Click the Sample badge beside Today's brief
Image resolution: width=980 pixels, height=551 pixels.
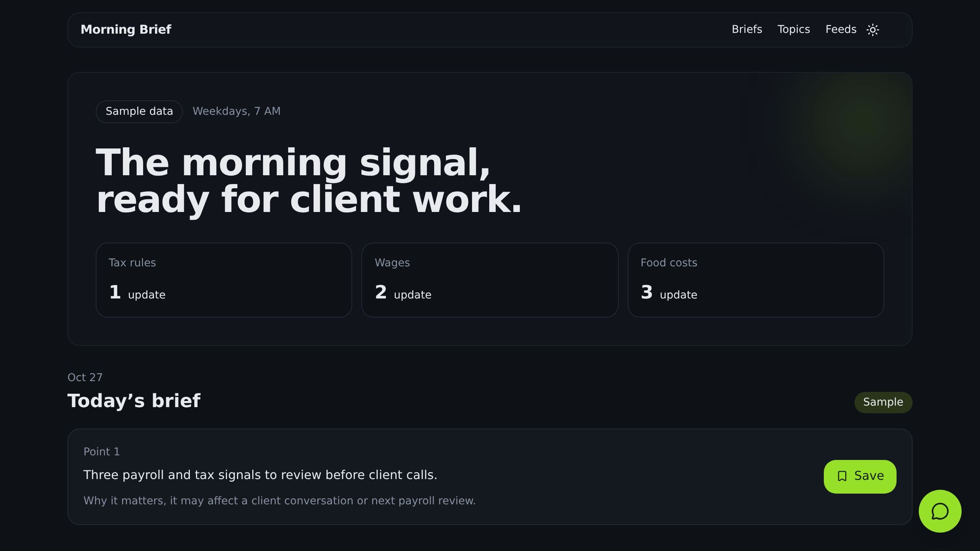pyautogui.click(x=883, y=402)
